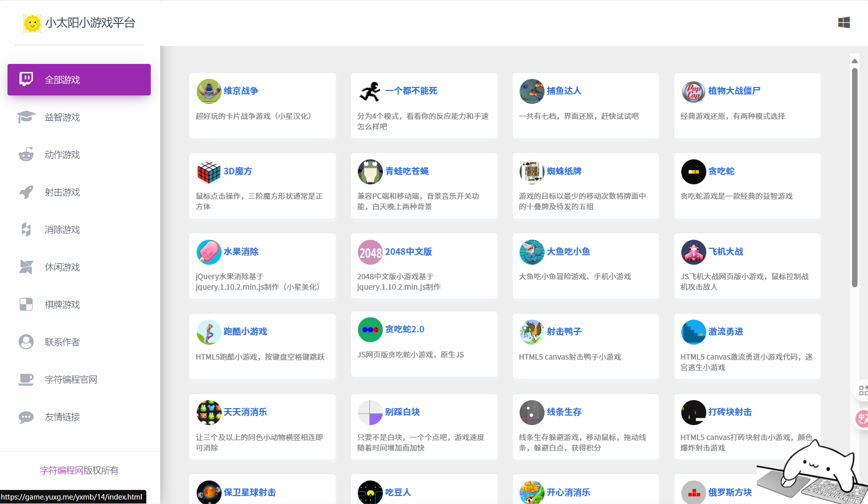
Task: Click the sun logo of 小太阳小游戏平台
Action: (x=32, y=23)
